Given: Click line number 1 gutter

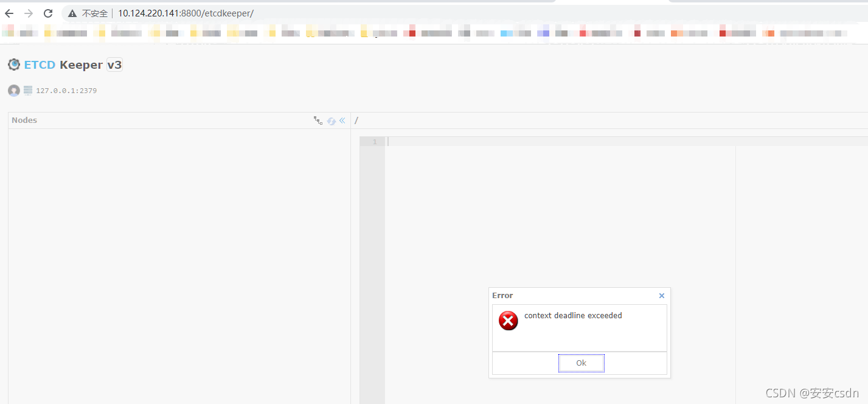Looking at the screenshot, I should 373,141.
